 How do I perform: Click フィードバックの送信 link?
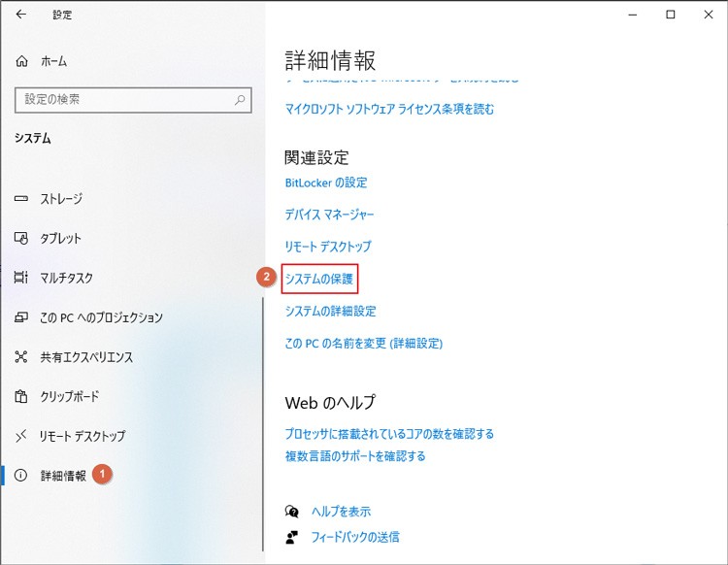coord(355,537)
